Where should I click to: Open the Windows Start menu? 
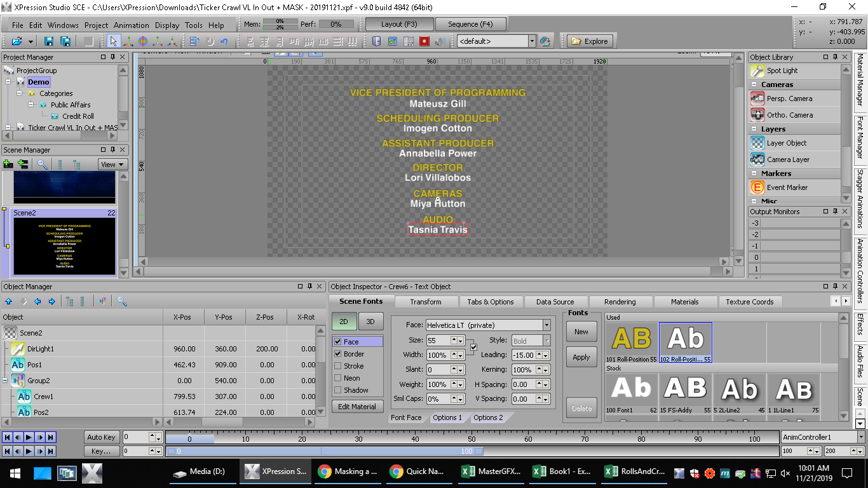tap(15, 473)
